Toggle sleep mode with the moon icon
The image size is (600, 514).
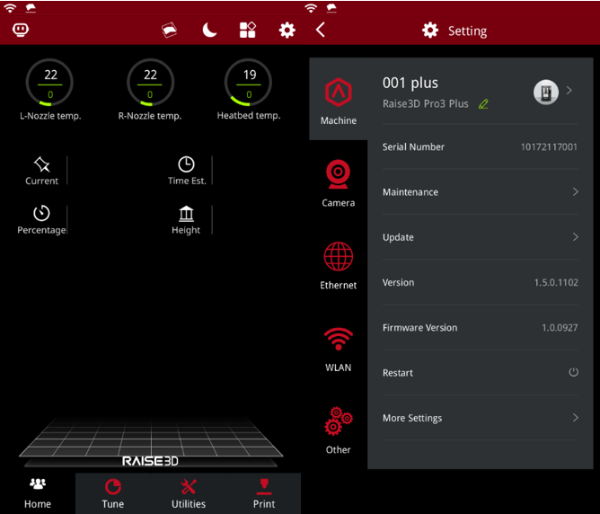(209, 30)
